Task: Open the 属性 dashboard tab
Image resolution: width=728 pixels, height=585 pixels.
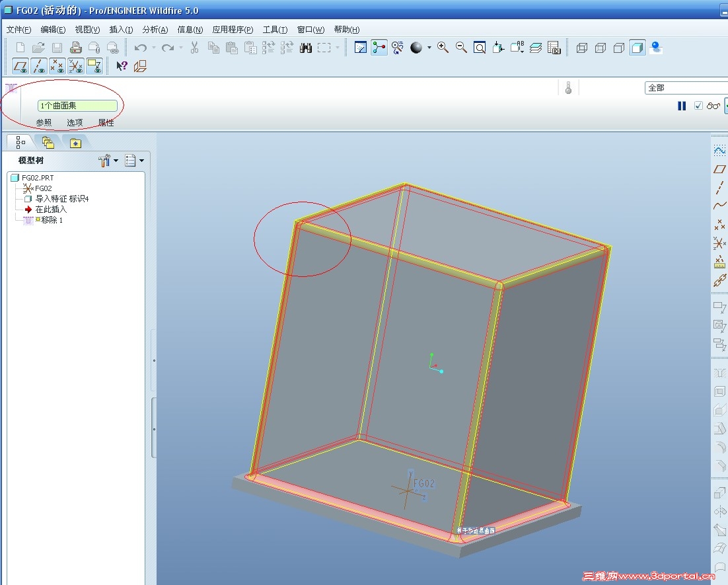Action: tap(106, 123)
